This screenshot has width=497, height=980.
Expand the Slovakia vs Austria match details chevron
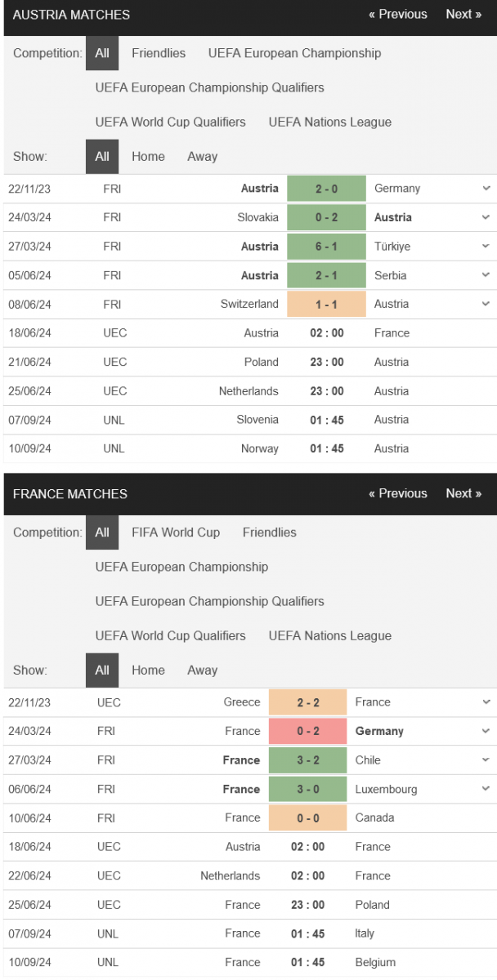(486, 217)
